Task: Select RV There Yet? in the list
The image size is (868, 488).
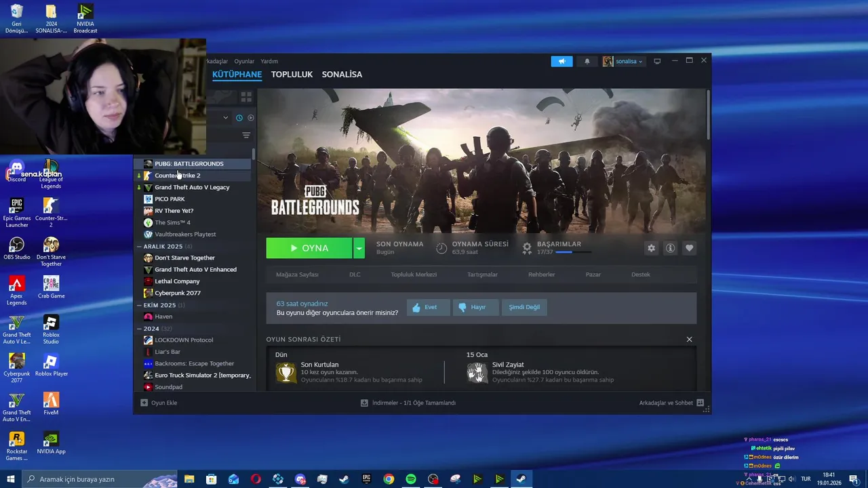Action: coord(193,211)
